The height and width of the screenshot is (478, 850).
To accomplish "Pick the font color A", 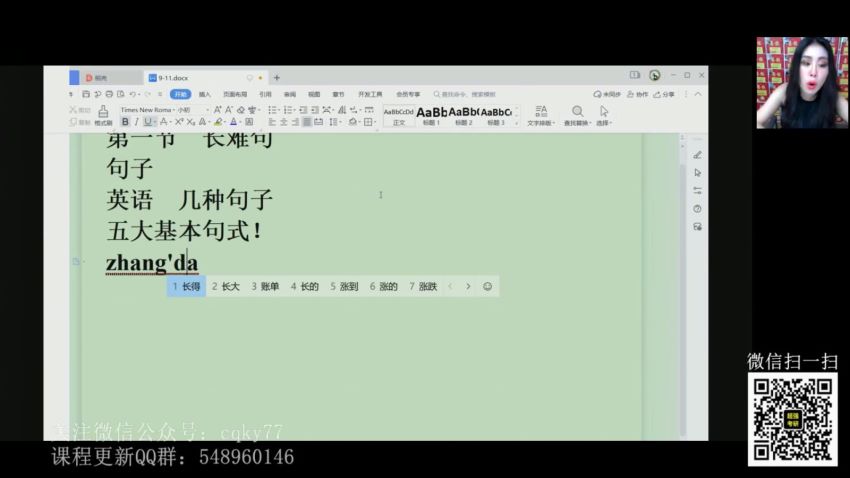I will coord(234,122).
